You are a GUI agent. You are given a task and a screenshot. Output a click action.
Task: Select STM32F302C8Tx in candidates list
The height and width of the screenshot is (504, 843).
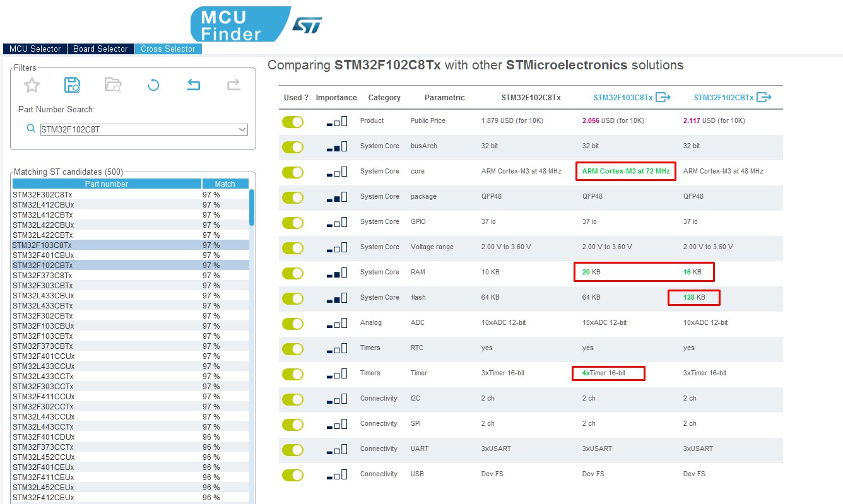pyautogui.click(x=131, y=195)
